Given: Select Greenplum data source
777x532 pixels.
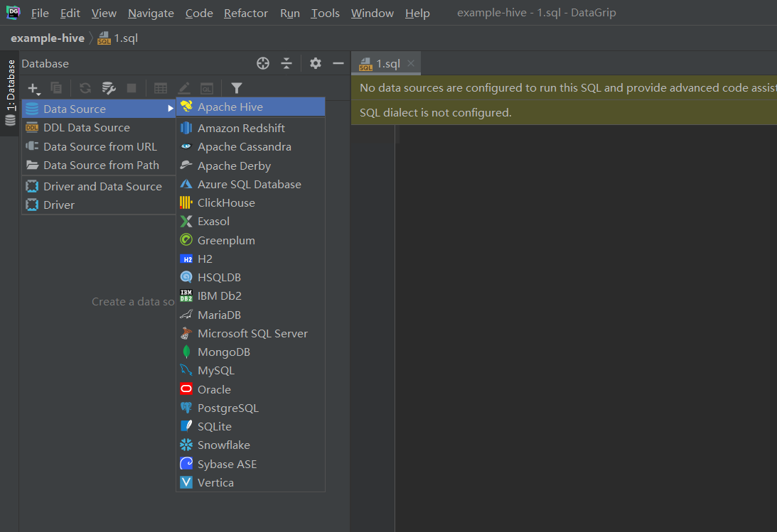Looking at the screenshot, I should pos(251,240).
